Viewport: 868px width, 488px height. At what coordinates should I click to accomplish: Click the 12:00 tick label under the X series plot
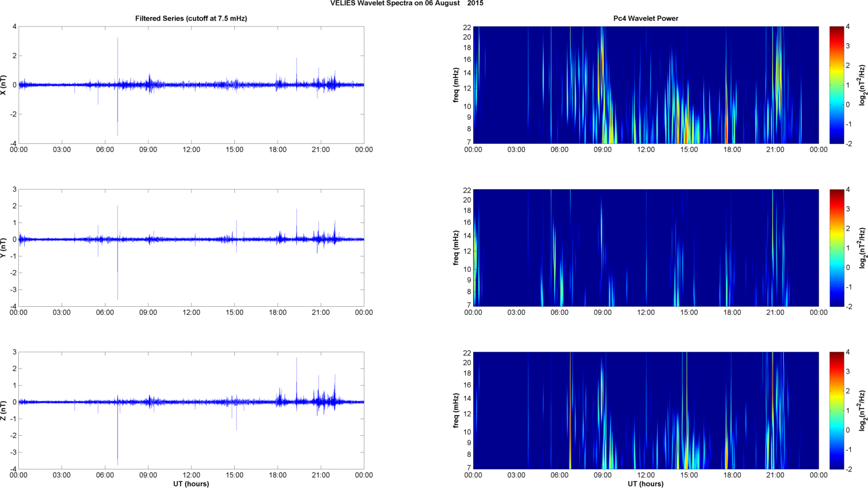(x=191, y=150)
